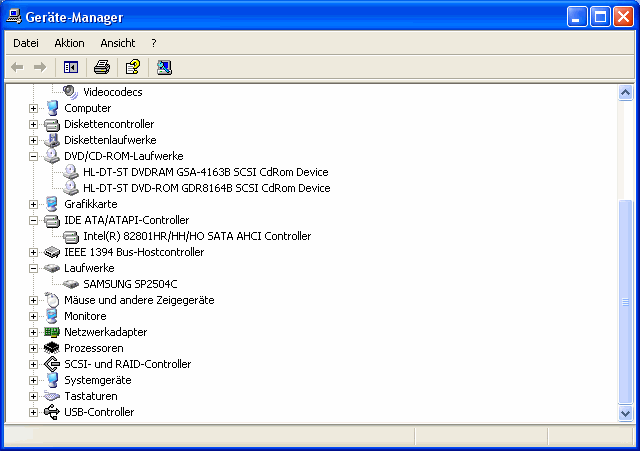Click the DVD/CD-ROM-Laufwerke disc icon
This screenshot has width=640, height=451.
52,156
